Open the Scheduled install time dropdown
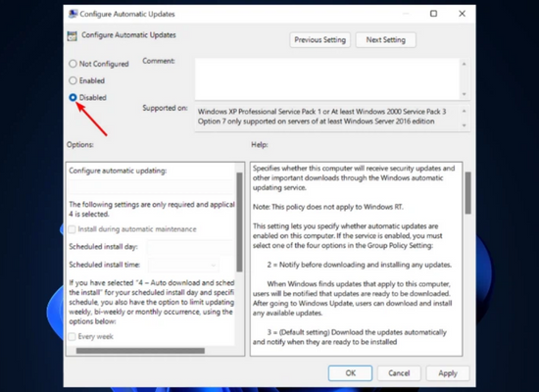This screenshot has height=392, width=539. point(183,265)
